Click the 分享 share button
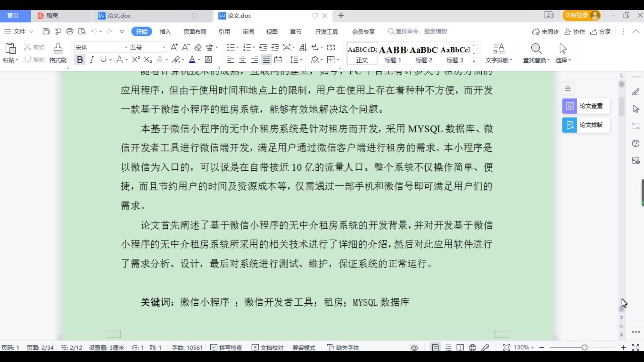 tap(601, 32)
